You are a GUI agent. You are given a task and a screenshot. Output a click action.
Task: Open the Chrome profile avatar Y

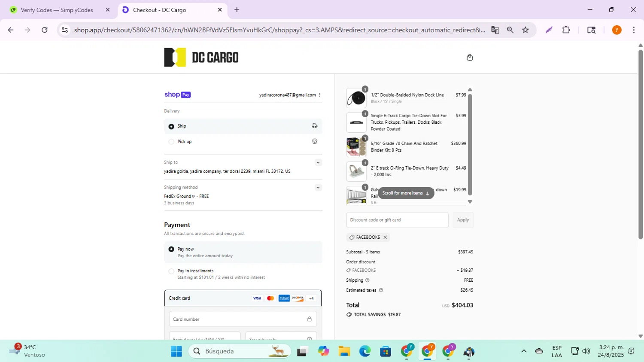click(x=617, y=30)
